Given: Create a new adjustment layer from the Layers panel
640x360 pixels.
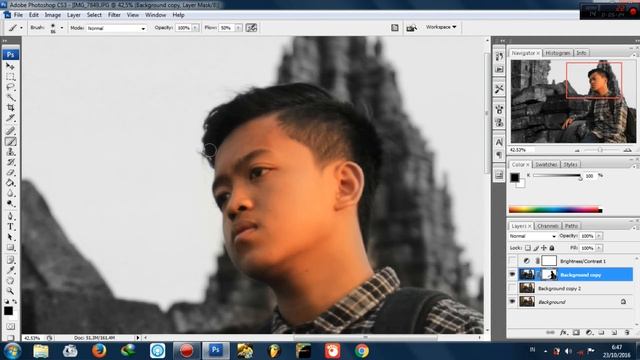Looking at the screenshot, I should [x=589, y=333].
